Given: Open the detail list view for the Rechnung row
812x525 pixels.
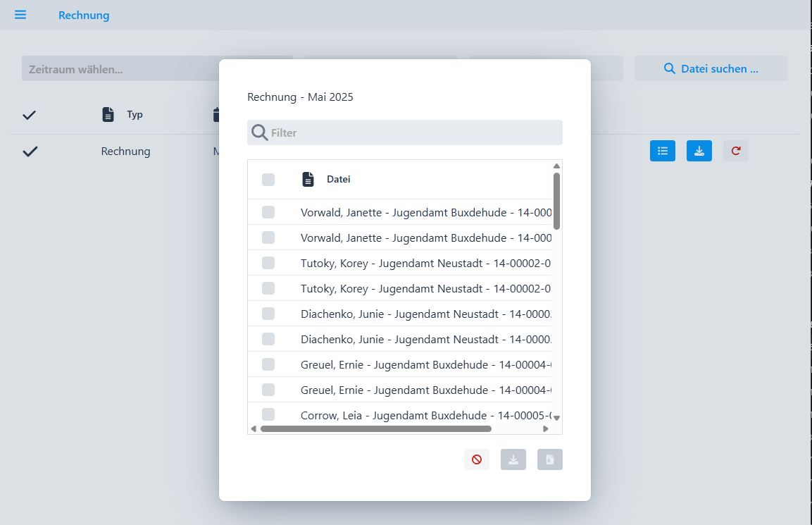Looking at the screenshot, I should coord(662,151).
